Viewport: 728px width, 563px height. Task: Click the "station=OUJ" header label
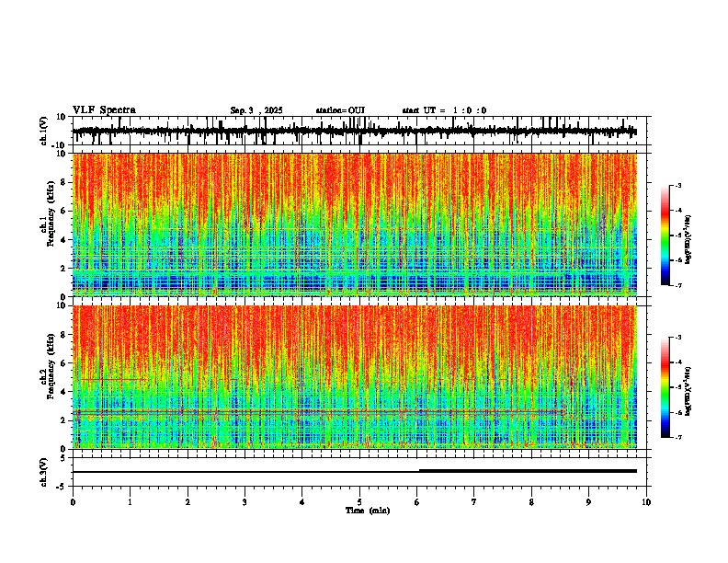pyautogui.click(x=340, y=110)
